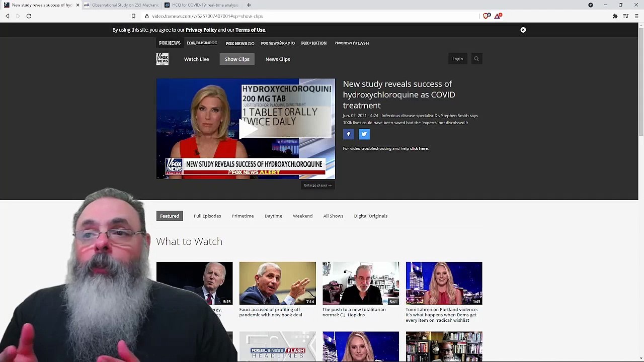Open the Terms of Use link
The width and height of the screenshot is (644, 362).
(x=250, y=30)
